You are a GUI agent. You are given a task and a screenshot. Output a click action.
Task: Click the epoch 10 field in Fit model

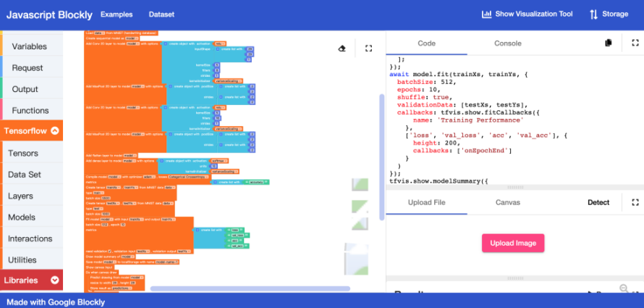(123, 225)
